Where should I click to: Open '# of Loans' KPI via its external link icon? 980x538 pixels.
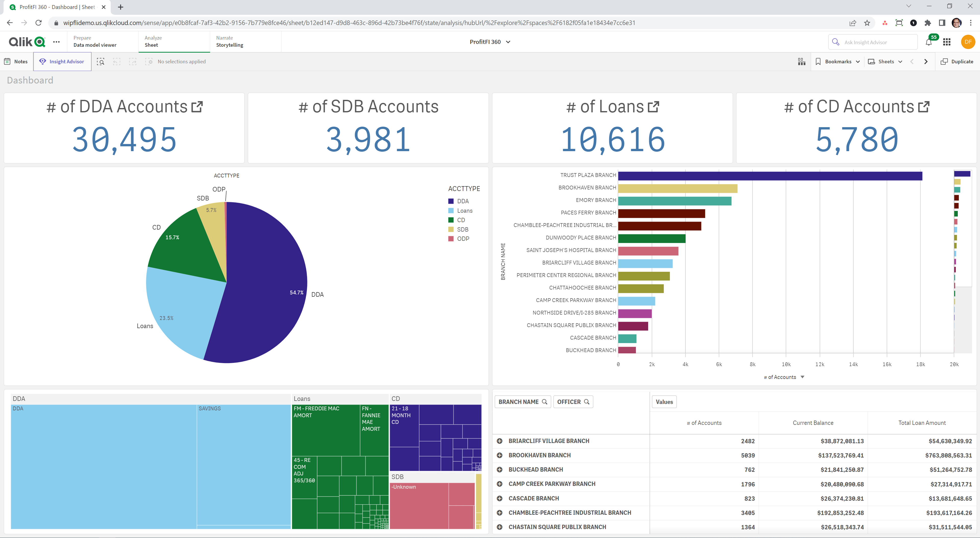point(653,106)
